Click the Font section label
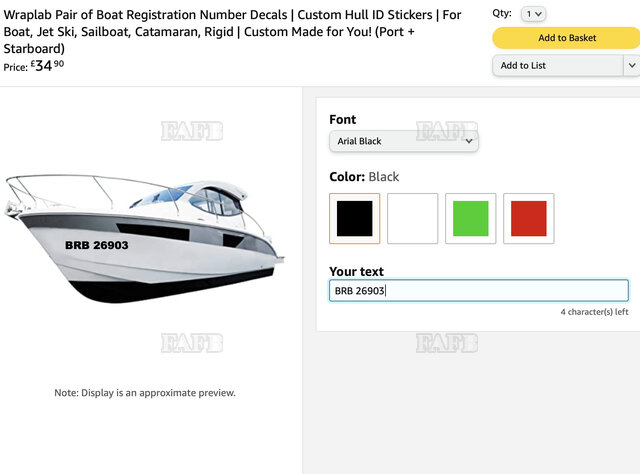This screenshot has width=640, height=474. pyautogui.click(x=343, y=120)
